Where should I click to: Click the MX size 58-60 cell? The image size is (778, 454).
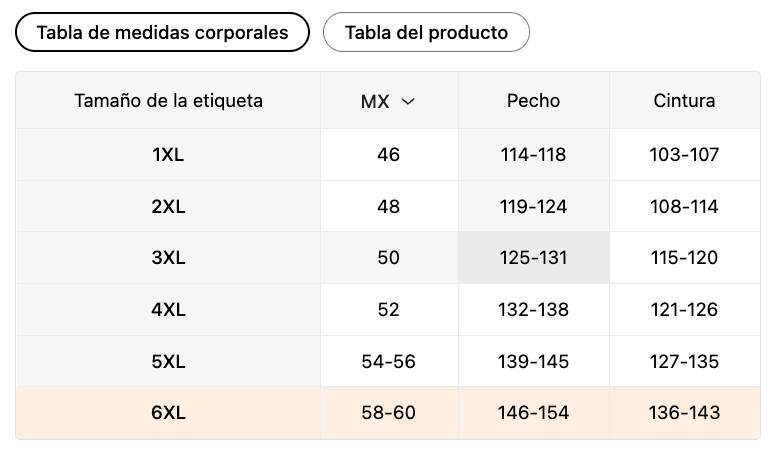[388, 413]
